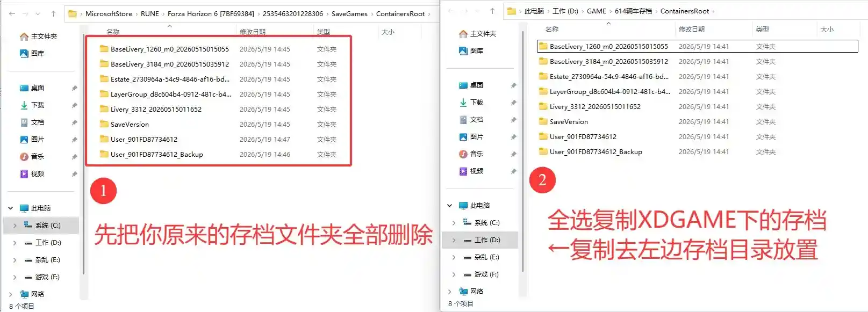
Task: Open 文档 documents in right window sidebar
Action: coord(471,119)
